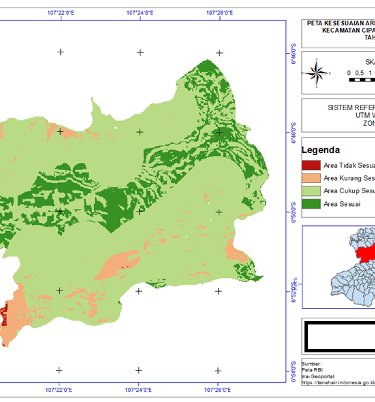Open the tanahair.indonesia.go.id link
Screen dimensions: 375x402
(x=338, y=382)
